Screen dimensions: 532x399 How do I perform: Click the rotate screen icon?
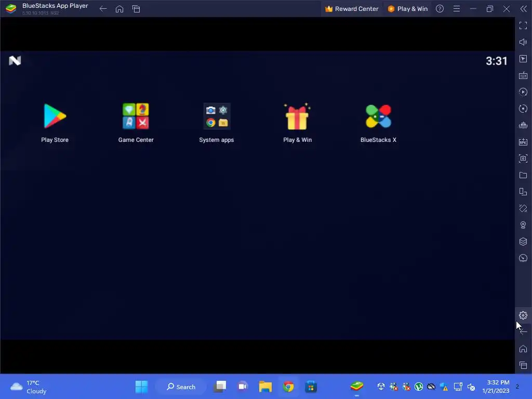pyautogui.click(x=523, y=192)
